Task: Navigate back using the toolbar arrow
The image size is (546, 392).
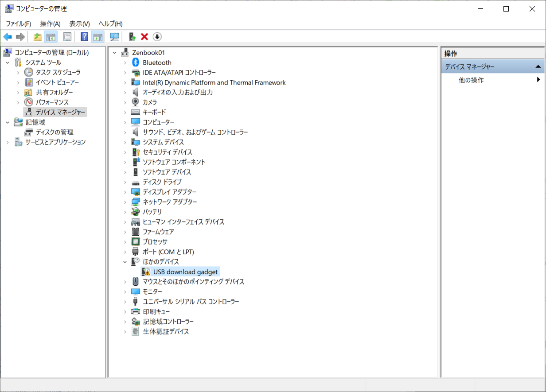Action: pyautogui.click(x=8, y=36)
